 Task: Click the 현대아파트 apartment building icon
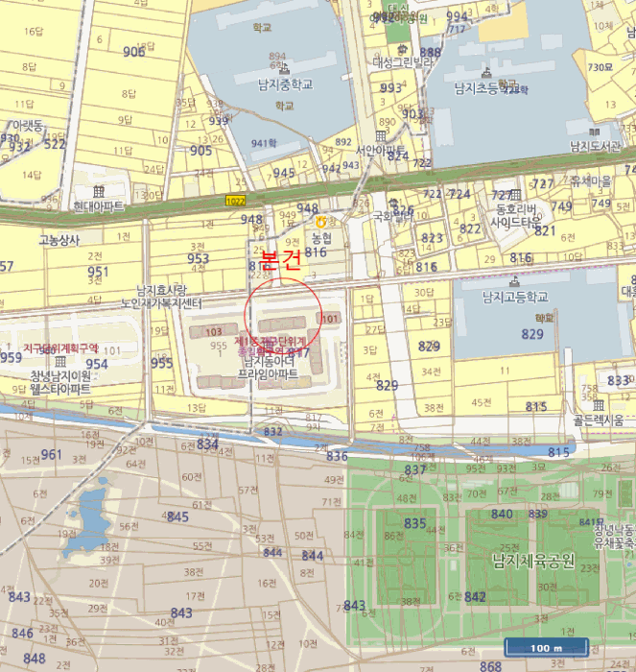point(99,191)
